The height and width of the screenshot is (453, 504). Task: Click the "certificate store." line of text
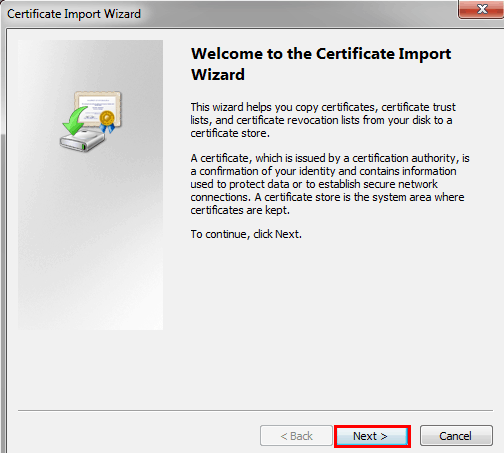point(230,133)
